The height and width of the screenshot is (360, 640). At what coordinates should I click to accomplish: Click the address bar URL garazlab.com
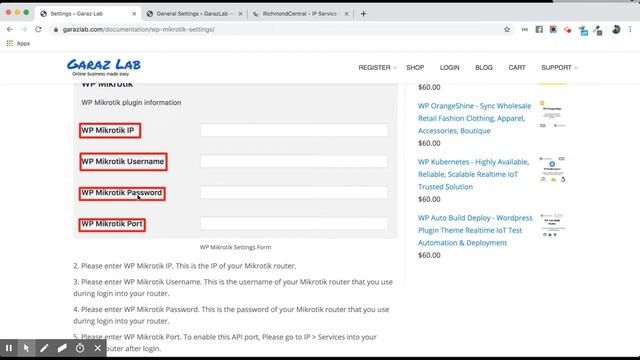(139, 29)
